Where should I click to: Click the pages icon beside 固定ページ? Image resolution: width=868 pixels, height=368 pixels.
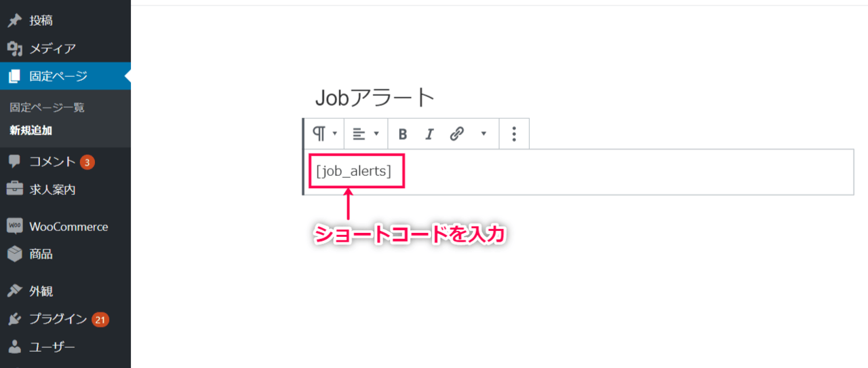[14, 77]
